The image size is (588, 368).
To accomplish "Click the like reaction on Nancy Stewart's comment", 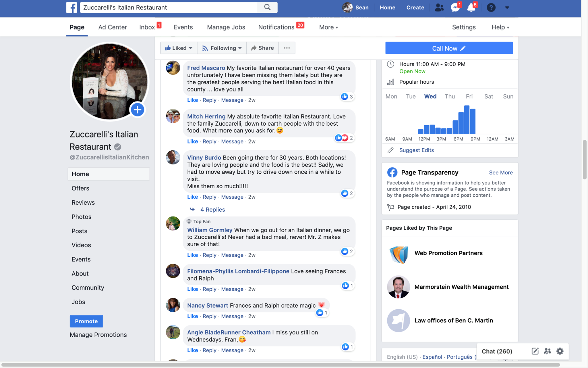I will (322, 313).
